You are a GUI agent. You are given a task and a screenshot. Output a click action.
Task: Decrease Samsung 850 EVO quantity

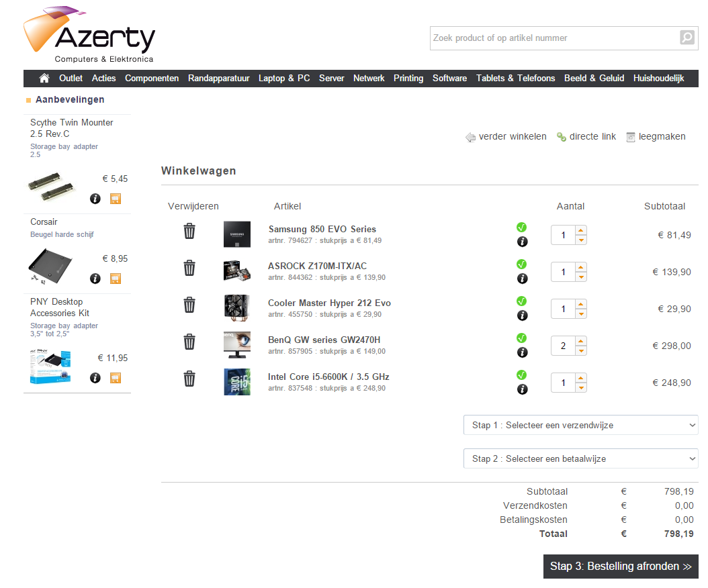[581, 240]
